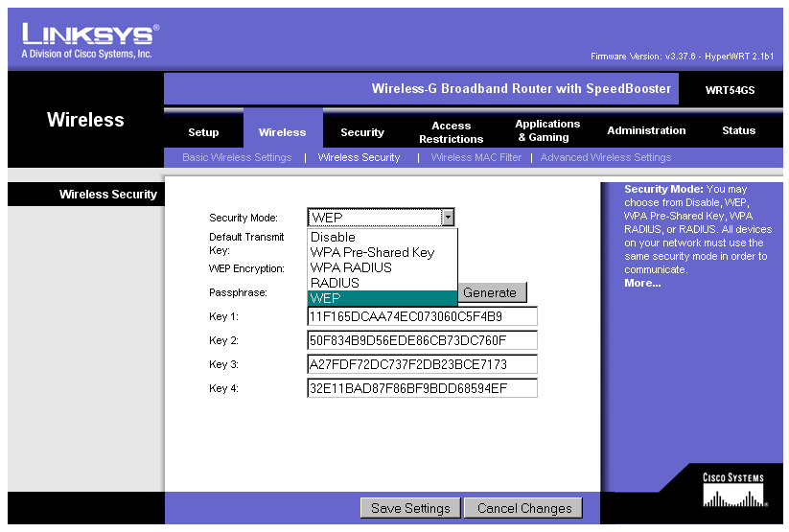Open Applications & Gaming tab
789x532 pixels.
pos(547,130)
